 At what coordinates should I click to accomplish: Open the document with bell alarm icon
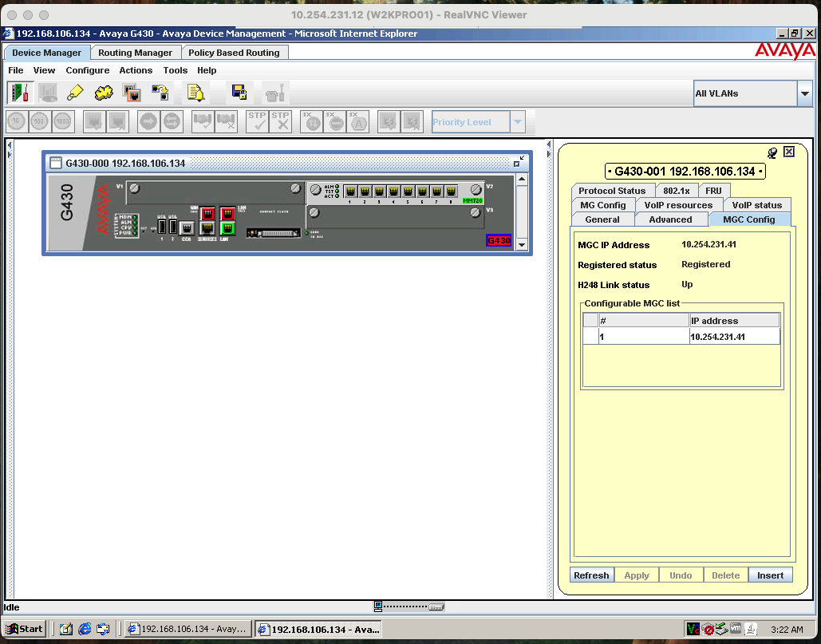195,93
